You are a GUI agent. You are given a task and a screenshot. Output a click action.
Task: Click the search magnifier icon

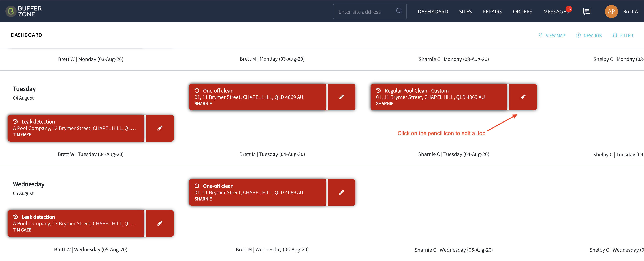[399, 11]
